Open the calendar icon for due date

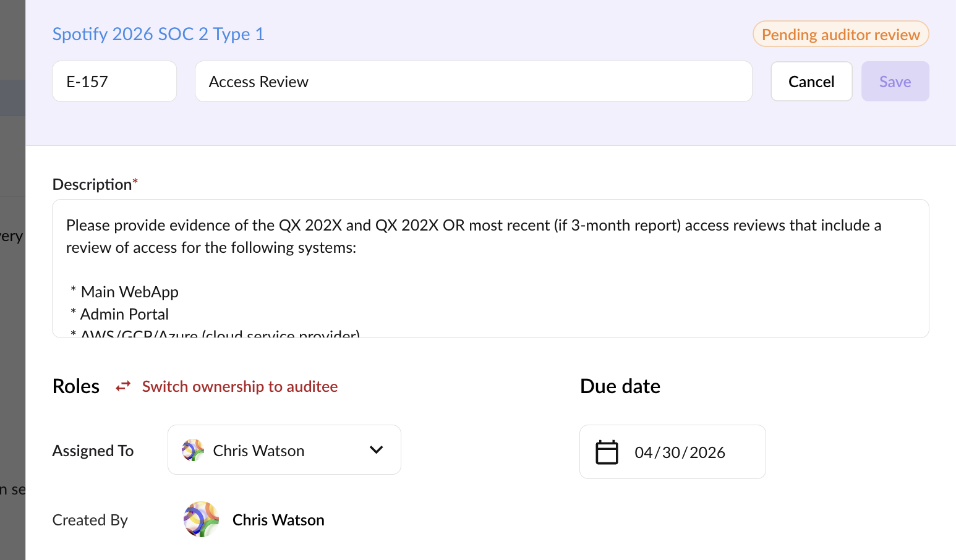tap(607, 452)
